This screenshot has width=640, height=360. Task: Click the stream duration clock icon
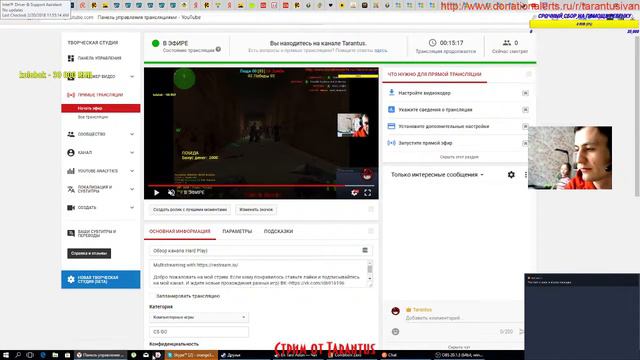coord(432,43)
